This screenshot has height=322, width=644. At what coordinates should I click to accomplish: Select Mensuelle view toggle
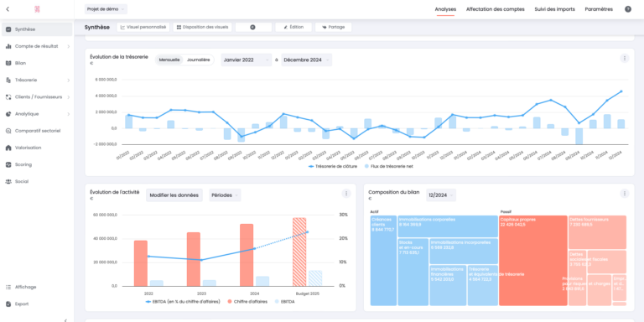click(x=169, y=60)
